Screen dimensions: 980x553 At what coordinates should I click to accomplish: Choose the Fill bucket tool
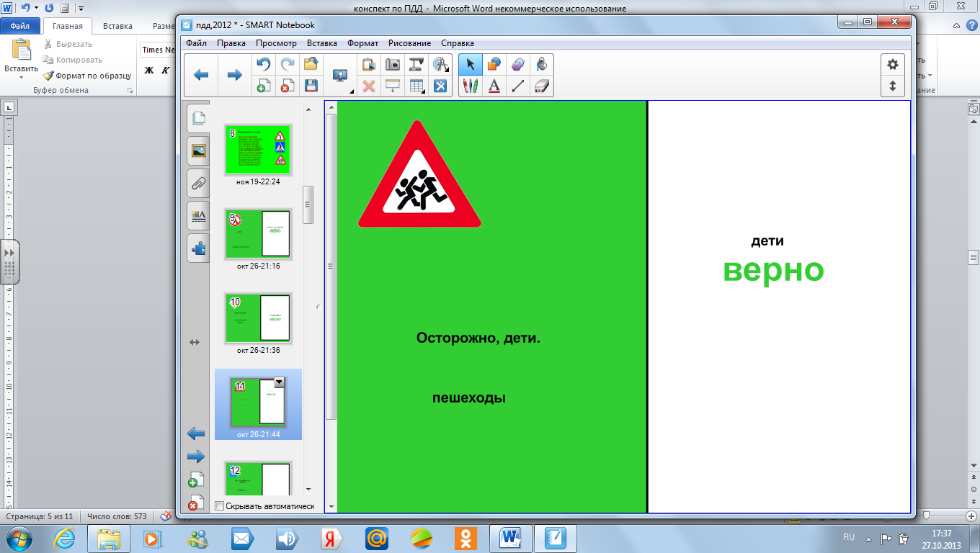tap(542, 64)
